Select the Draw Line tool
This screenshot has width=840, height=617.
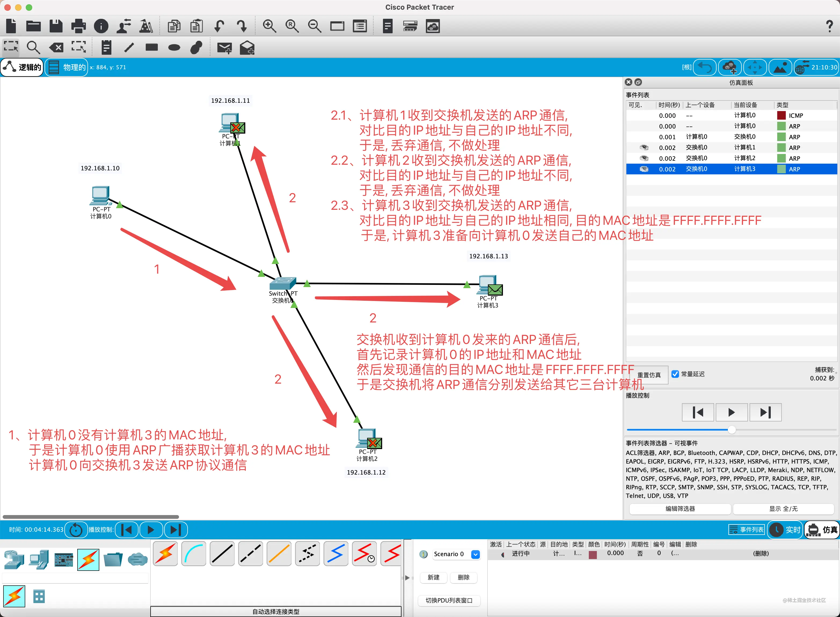pyautogui.click(x=129, y=47)
